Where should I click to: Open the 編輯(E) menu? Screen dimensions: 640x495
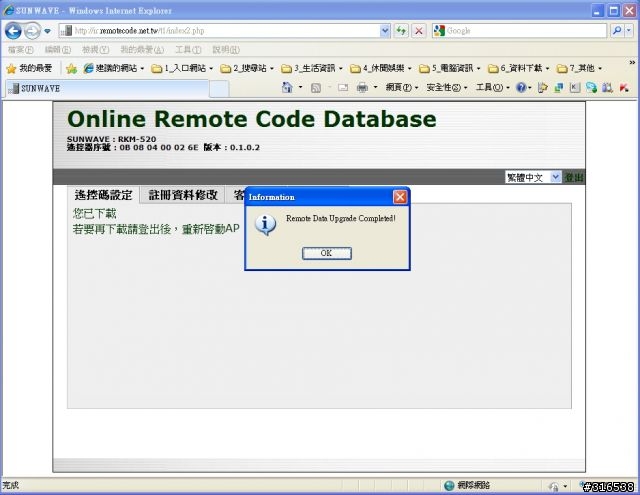click(x=58, y=50)
